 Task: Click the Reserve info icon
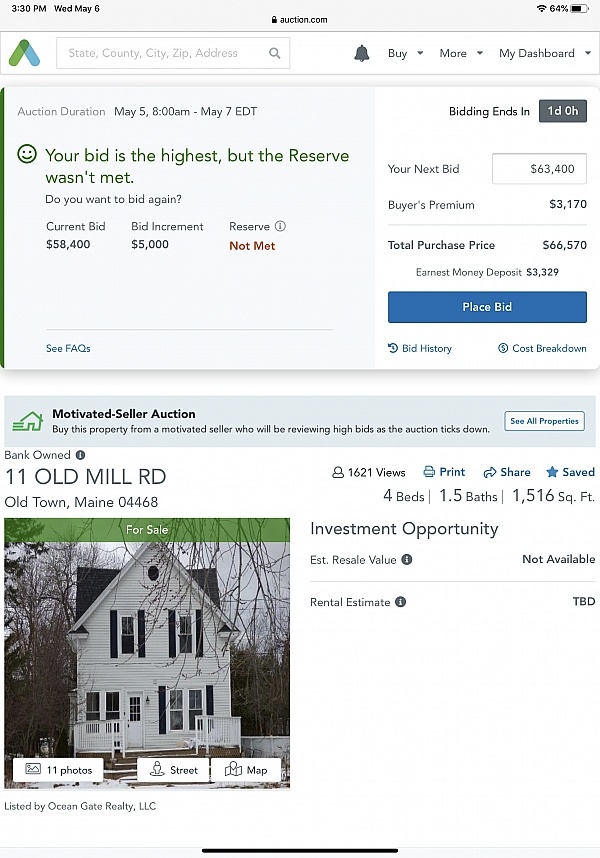point(280,227)
